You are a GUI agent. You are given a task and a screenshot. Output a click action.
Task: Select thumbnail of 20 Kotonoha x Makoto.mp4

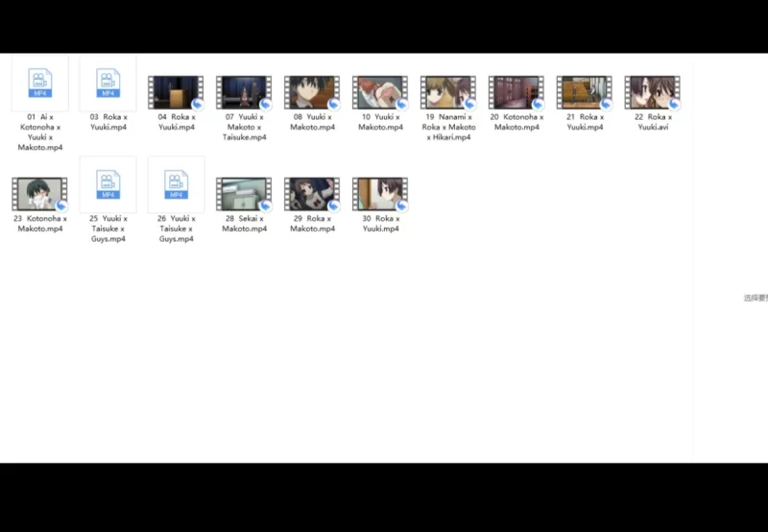(x=516, y=92)
